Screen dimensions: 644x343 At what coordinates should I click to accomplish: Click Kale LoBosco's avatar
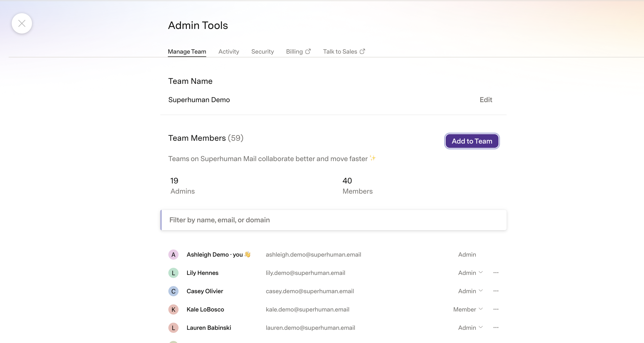tap(173, 309)
